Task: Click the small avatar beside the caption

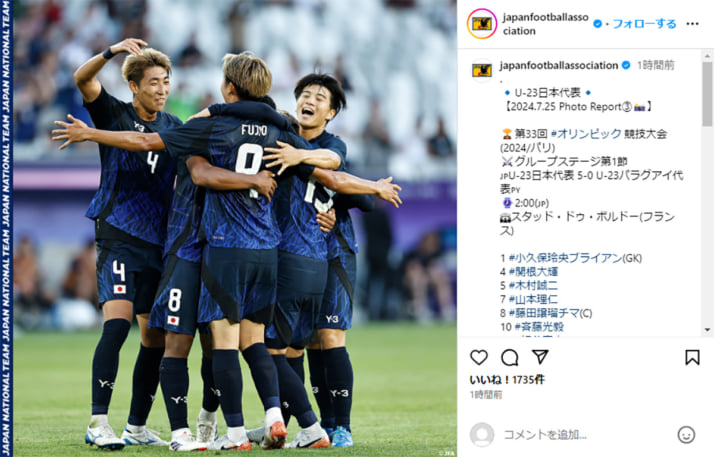Action: (482, 71)
